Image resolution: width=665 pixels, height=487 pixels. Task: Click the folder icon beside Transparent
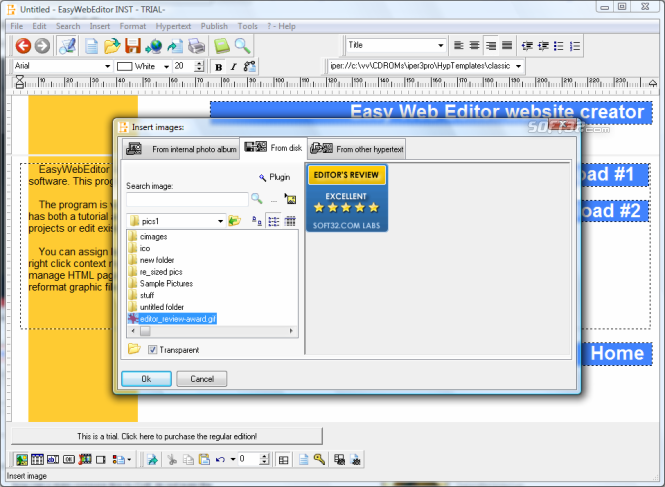click(x=134, y=349)
